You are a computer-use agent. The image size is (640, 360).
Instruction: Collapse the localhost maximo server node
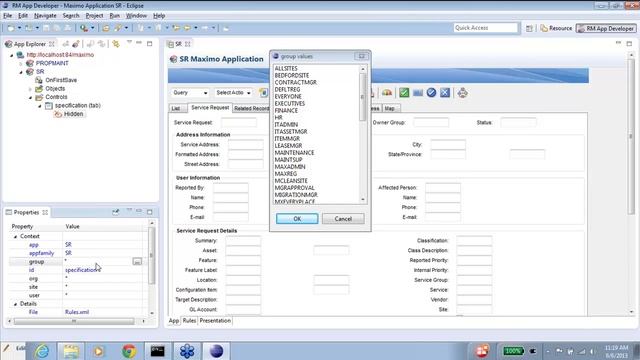pyautogui.click(x=12, y=55)
